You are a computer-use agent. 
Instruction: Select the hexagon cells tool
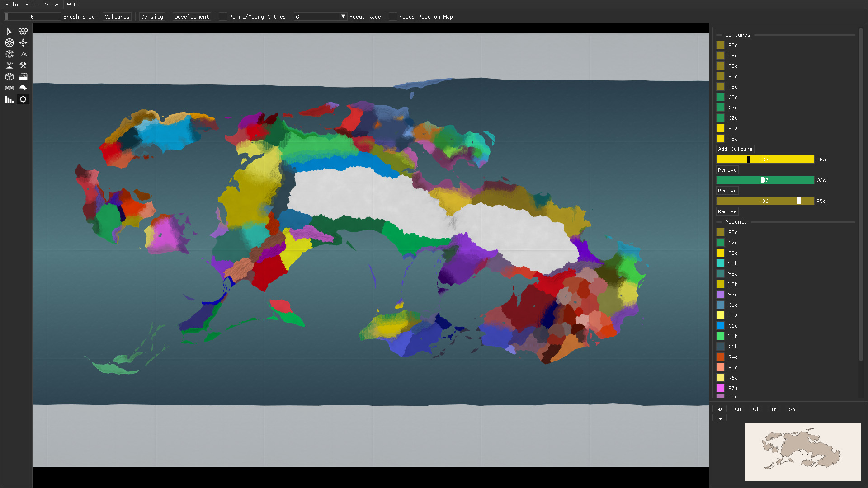[23, 31]
